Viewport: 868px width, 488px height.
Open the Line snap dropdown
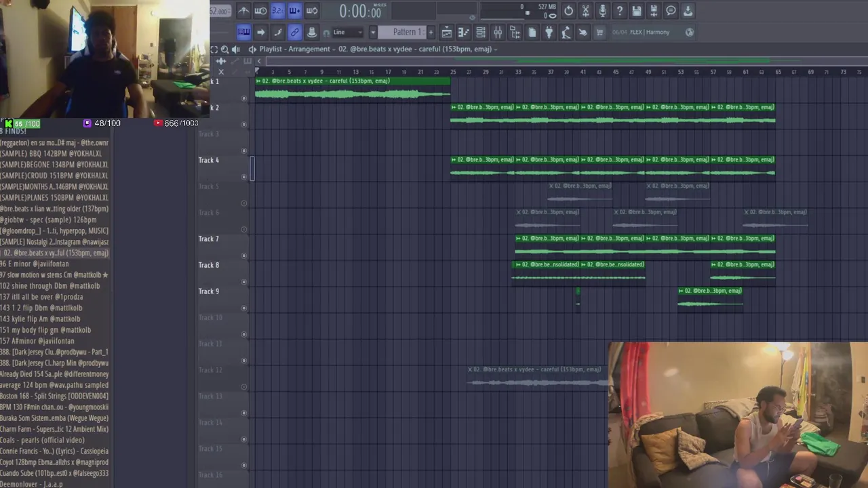[x=348, y=32]
